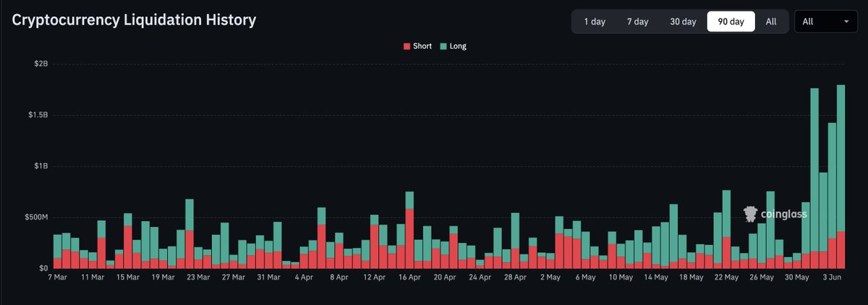This screenshot has width=868, height=305.
Task: Click the 12 Apr date label
Action: pos(375,277)
